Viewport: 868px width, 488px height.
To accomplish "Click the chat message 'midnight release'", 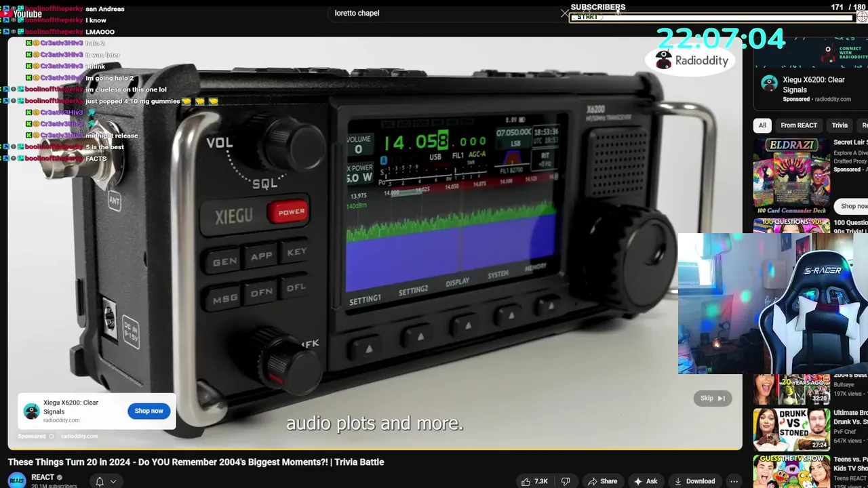I will tap(111, 136).
